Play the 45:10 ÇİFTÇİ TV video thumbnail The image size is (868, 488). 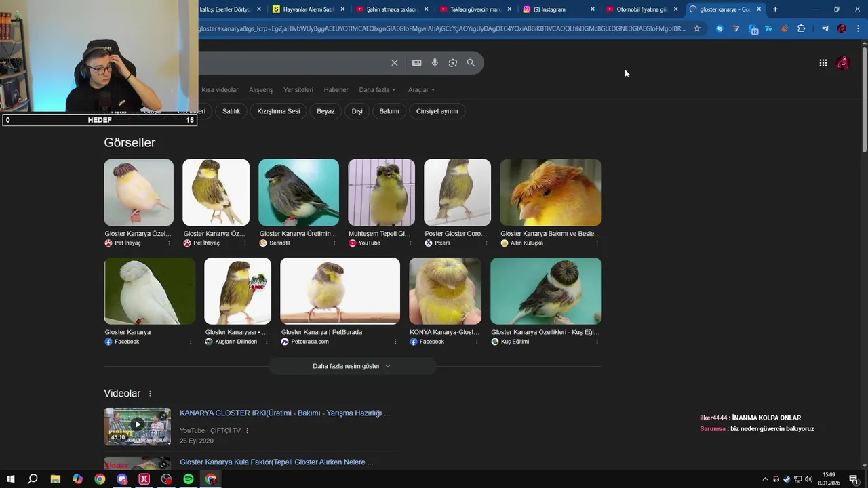(x=137, y=426)
